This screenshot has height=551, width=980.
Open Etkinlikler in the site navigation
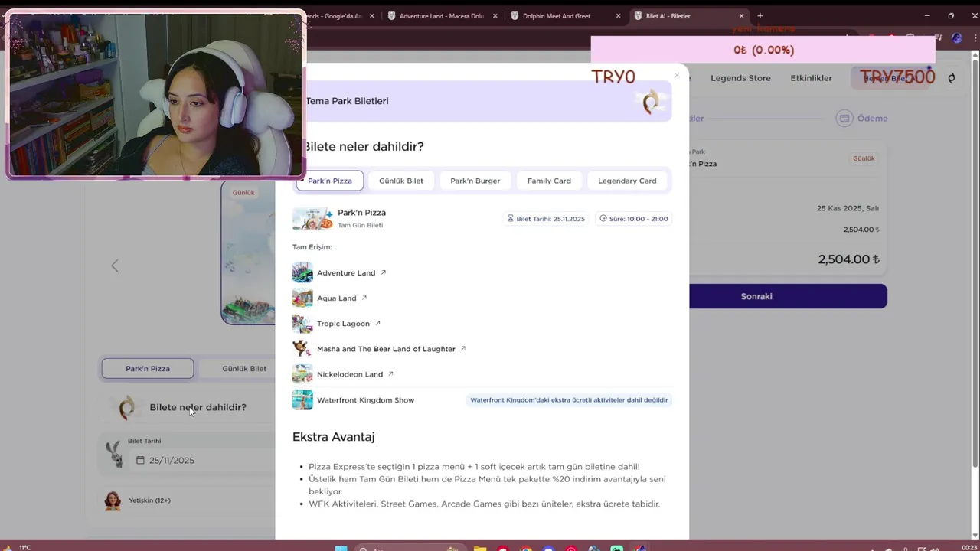click(811, 78)
